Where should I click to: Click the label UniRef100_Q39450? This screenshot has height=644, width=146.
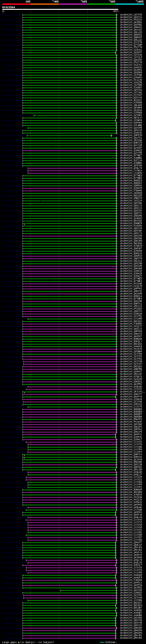[131, 77]
